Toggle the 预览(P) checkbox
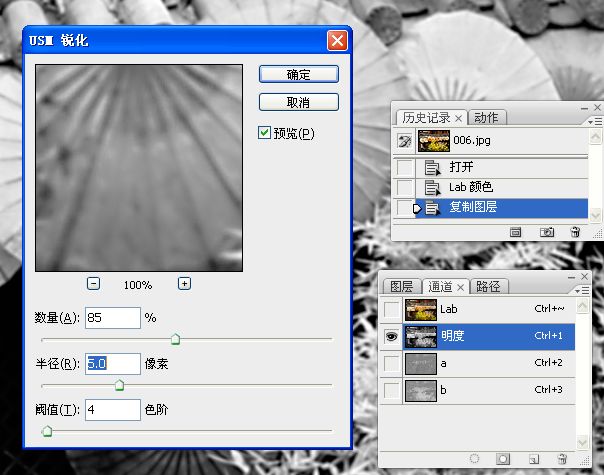The width and height of the screenshot is (604, 475). pyautogui.click(x=264, y=133)
